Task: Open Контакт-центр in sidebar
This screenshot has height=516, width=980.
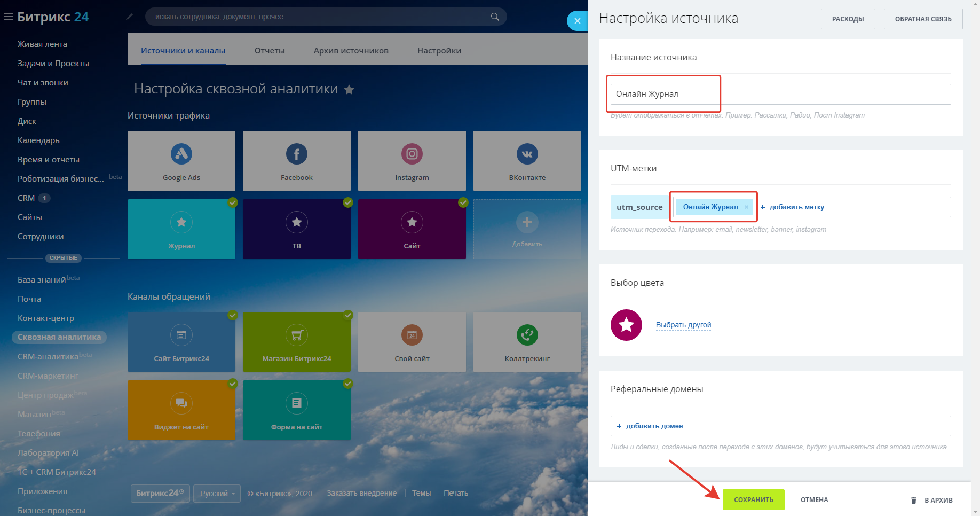Action: point(46,318)
